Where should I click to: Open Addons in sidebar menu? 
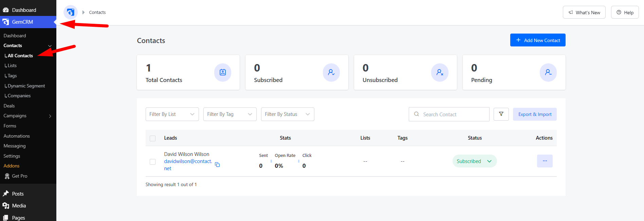(x=12, y=166)
